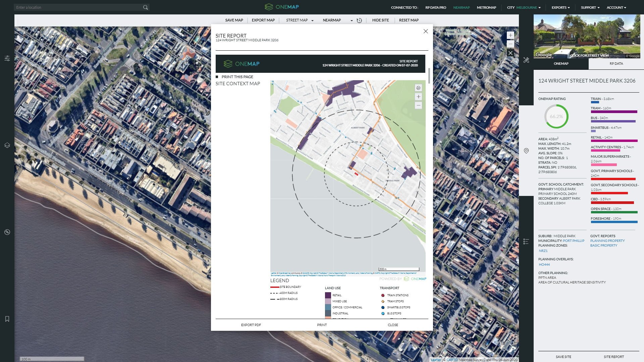Screen dimensions: 644x362
Task: Select the layers icon in left sidebar
Action: (7, 145)
